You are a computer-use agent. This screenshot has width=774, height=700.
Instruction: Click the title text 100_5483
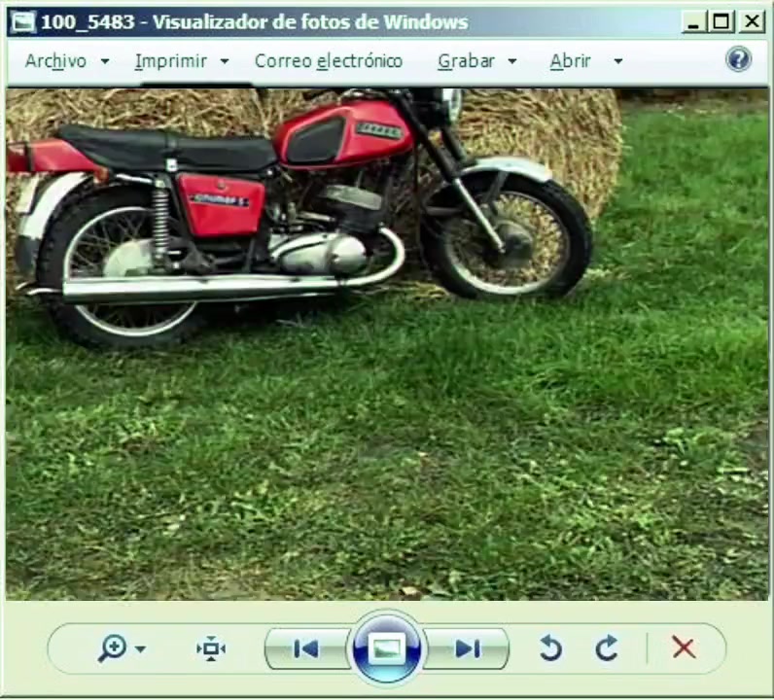88,22
